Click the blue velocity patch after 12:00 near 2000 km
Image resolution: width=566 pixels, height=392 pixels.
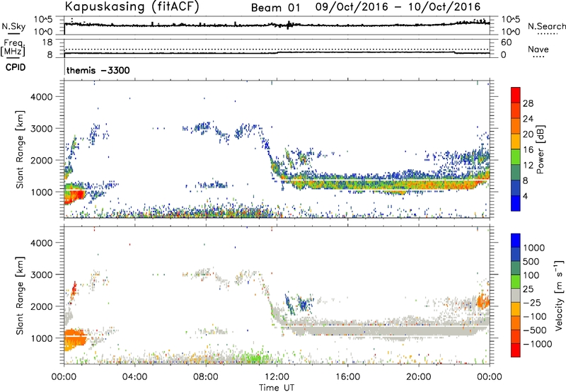point(301,303)
